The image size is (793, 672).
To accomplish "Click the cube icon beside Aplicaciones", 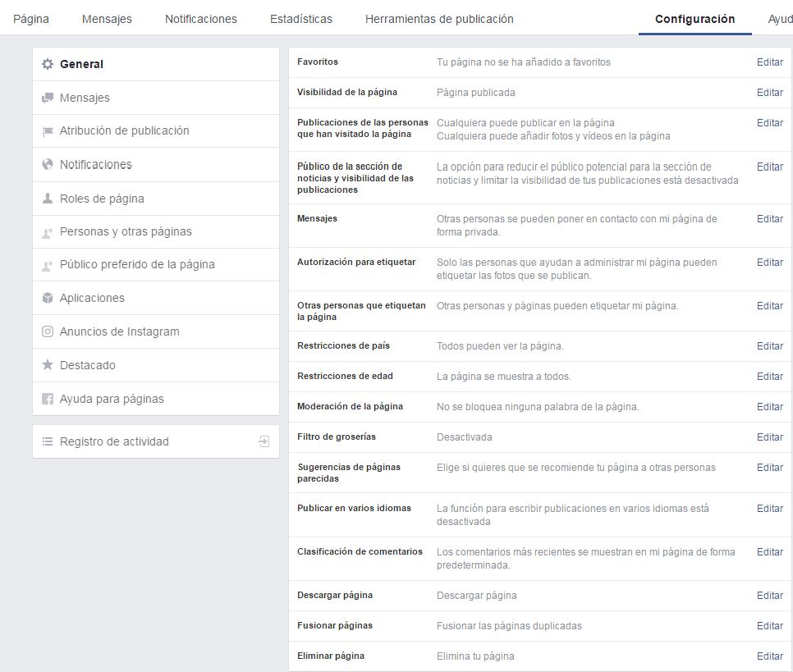I will click(x=48, y=299).
